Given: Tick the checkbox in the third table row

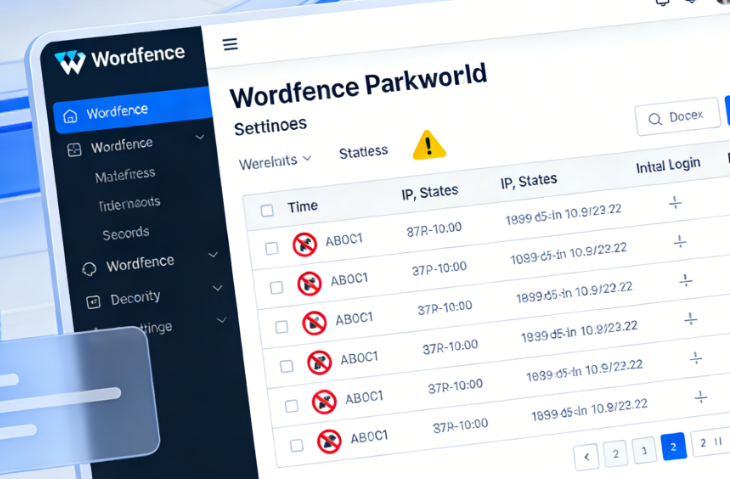Looking at the screenshot, I should [282, 327].
